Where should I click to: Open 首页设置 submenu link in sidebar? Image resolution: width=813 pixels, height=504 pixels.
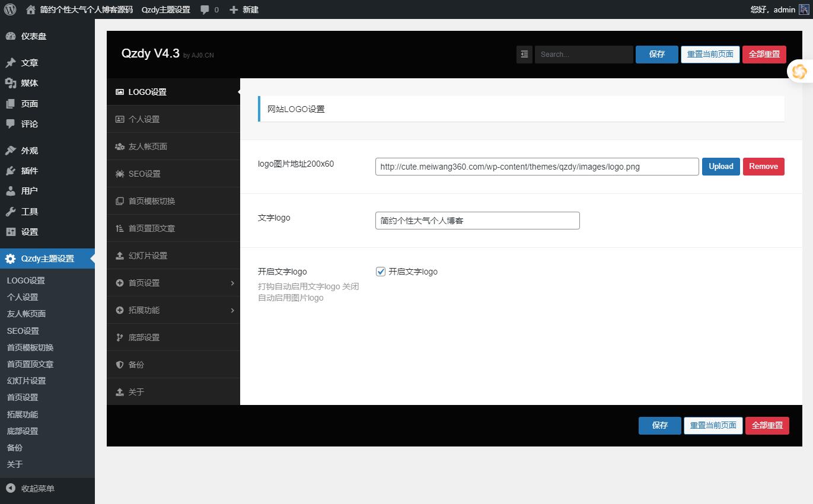[x=23, y=397]
